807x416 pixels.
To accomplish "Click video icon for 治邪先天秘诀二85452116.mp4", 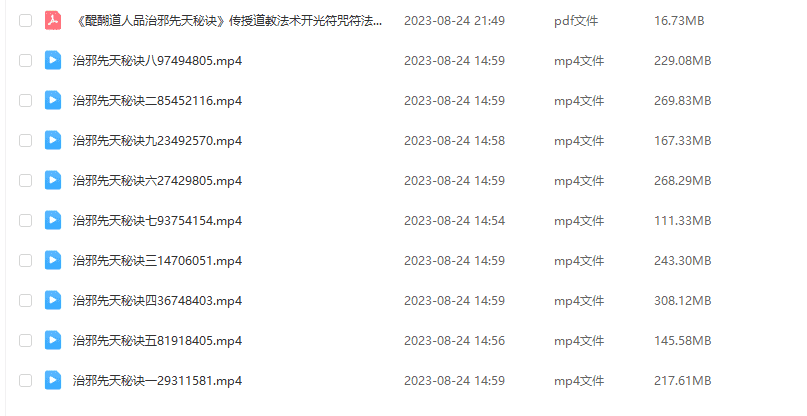I will point(53,100).
